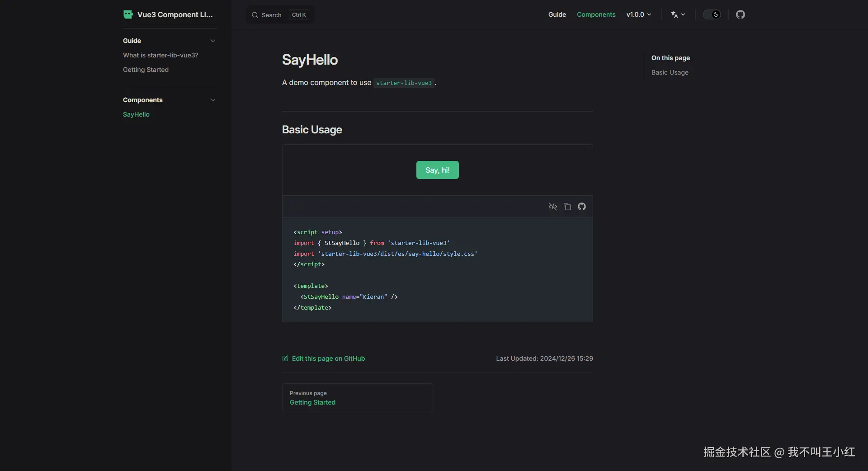The image size is (868, 471).
Task: Enable light mode via the appearance switch
Action: click(x=712, y=14)
